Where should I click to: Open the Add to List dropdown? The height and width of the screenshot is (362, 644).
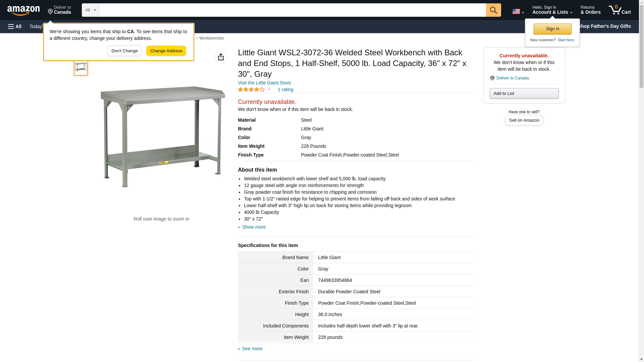pos(524,93)
